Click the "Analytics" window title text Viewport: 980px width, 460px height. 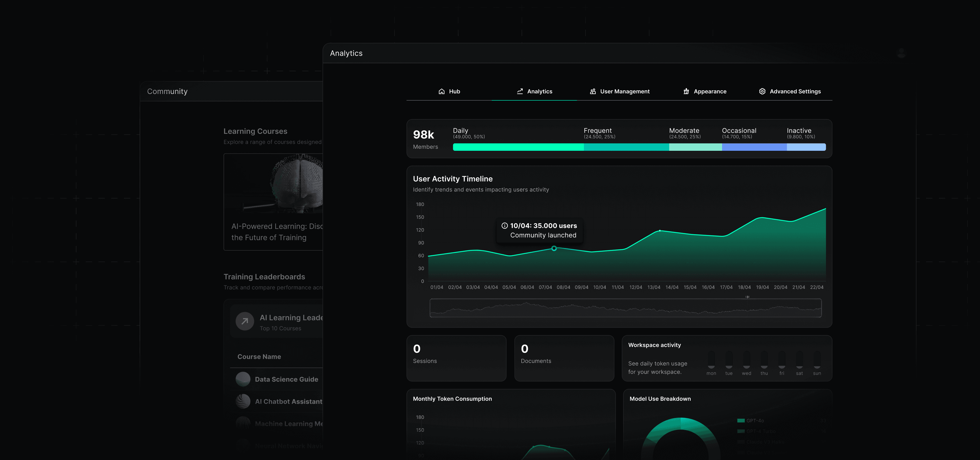click(x=346, y=54)
